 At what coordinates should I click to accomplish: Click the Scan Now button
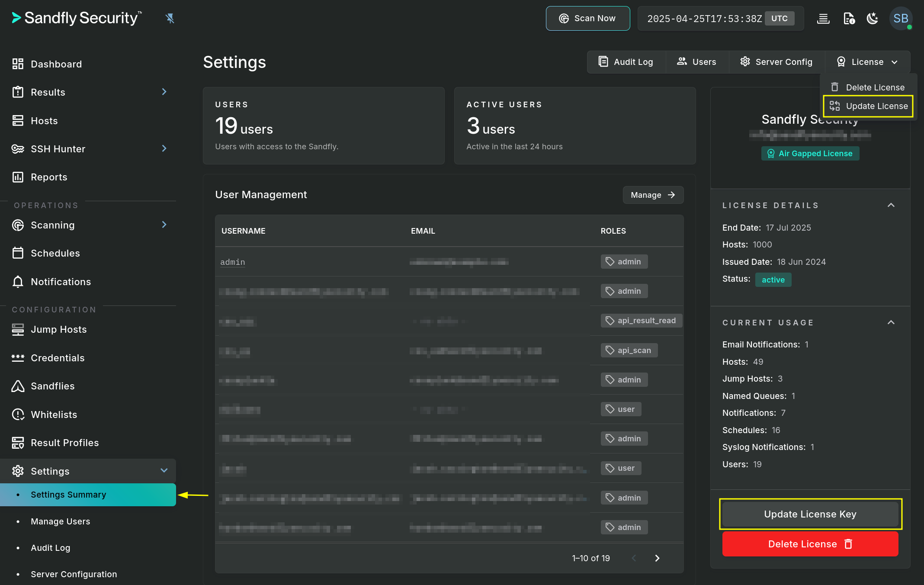click(x=587, y=18)
